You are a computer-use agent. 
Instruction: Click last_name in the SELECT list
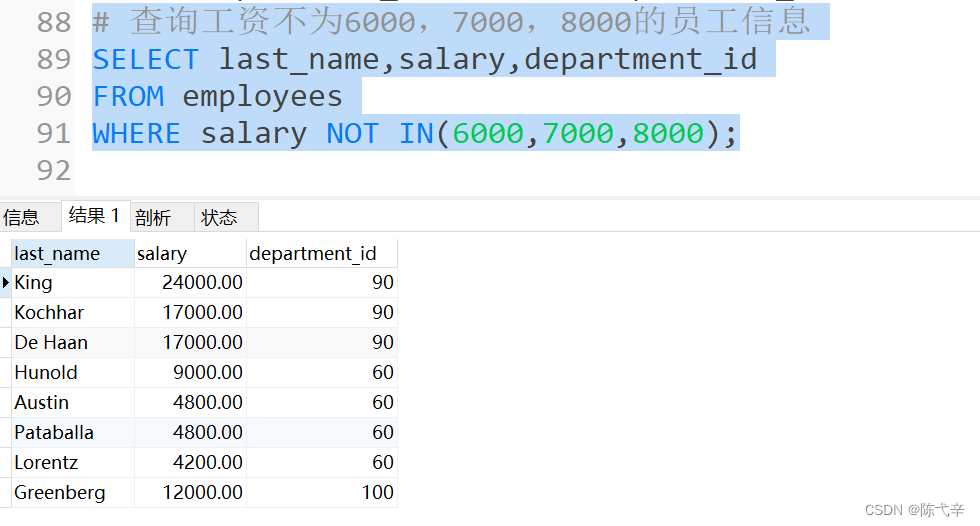coord(299,60)
